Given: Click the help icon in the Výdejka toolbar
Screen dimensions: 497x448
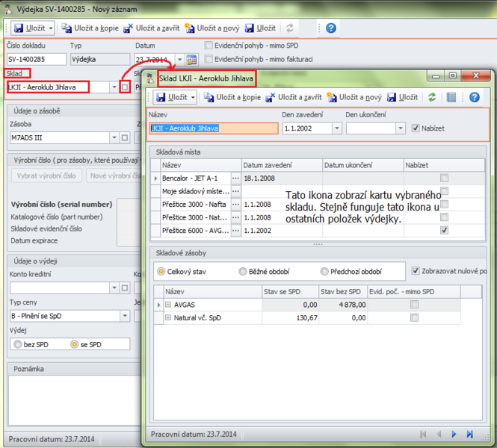Looking at the screenshot, I should [331, 28].
